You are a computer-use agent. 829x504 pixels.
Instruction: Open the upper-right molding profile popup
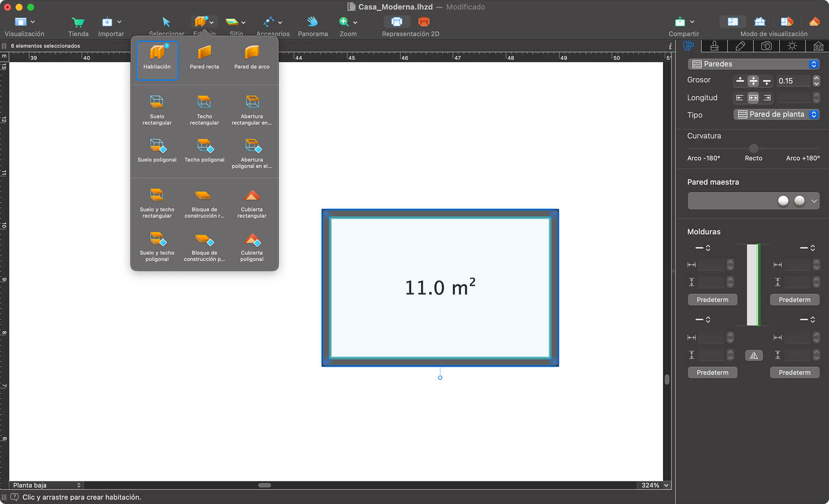[807, 248]
